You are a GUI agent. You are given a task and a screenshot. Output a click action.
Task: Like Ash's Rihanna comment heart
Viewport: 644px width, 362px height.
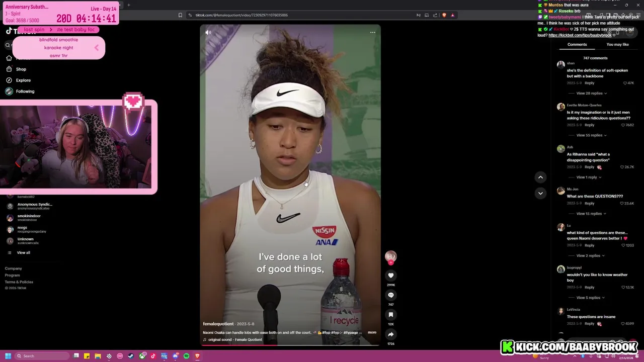pos(622,167)
